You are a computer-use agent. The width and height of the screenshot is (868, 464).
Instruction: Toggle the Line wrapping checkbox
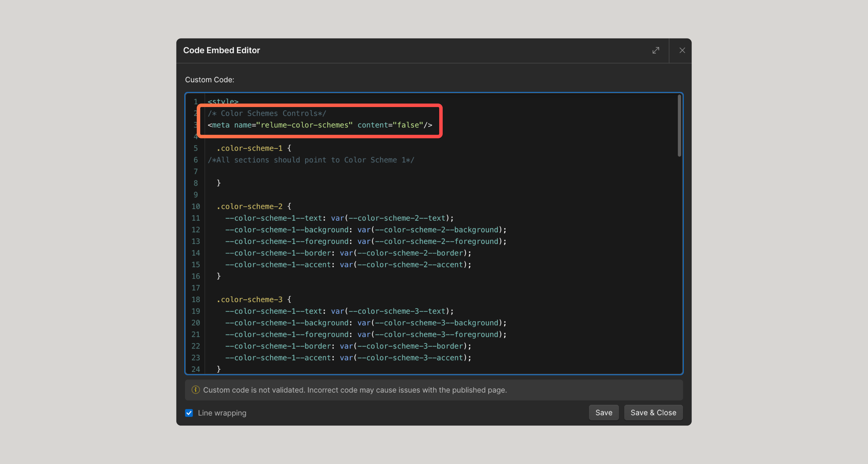click(x=189, y=413)
